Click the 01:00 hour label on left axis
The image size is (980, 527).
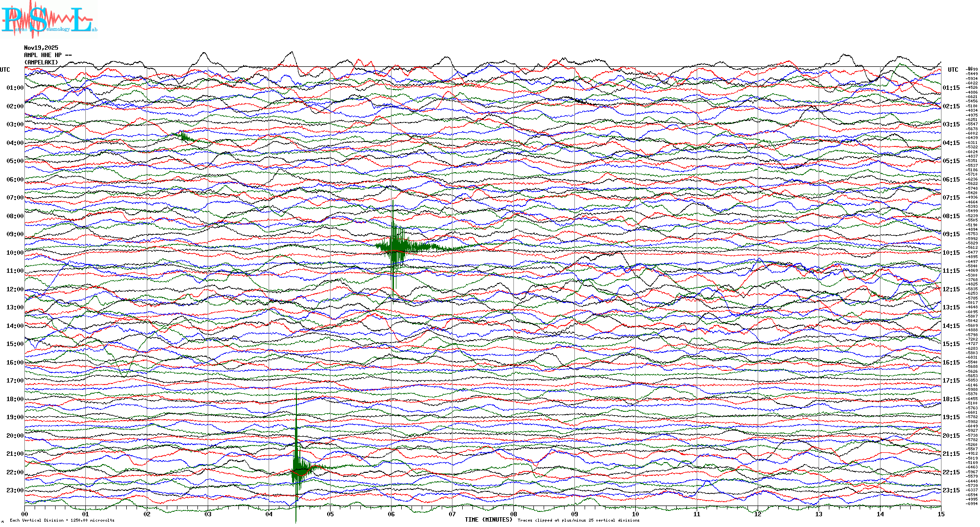coord(15,88)
